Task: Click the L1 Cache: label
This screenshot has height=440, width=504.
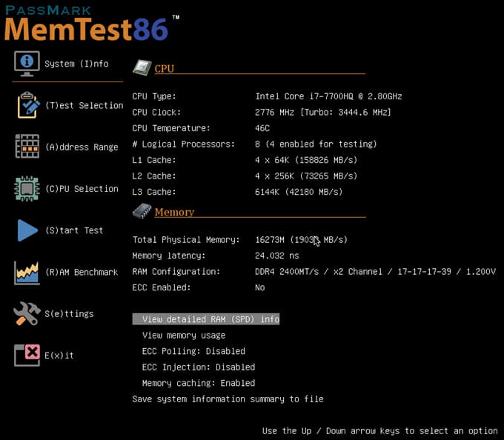Action: 154,160
